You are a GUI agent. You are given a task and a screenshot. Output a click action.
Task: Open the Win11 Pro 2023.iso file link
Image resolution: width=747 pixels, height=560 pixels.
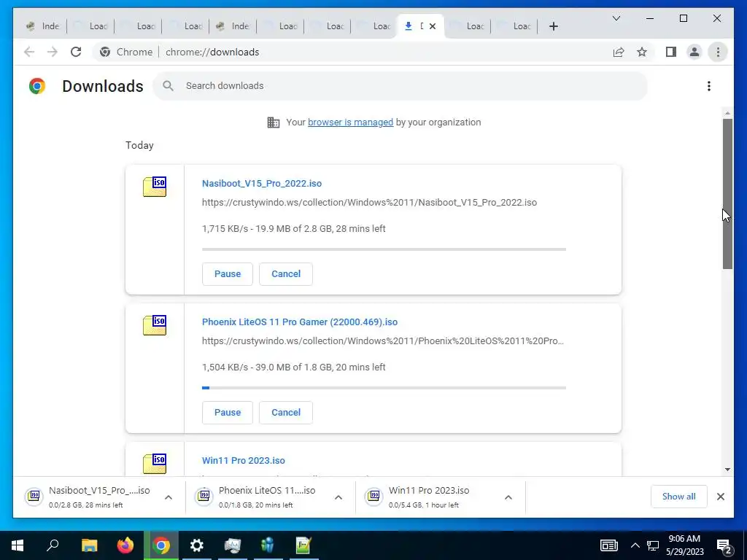(244, 461)
